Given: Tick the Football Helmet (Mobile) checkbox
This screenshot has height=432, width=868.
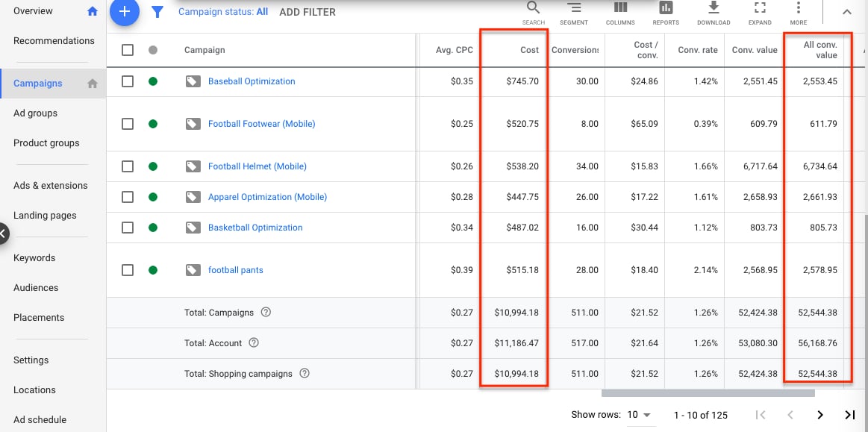Looking at the screenshot, I should 128,166.
